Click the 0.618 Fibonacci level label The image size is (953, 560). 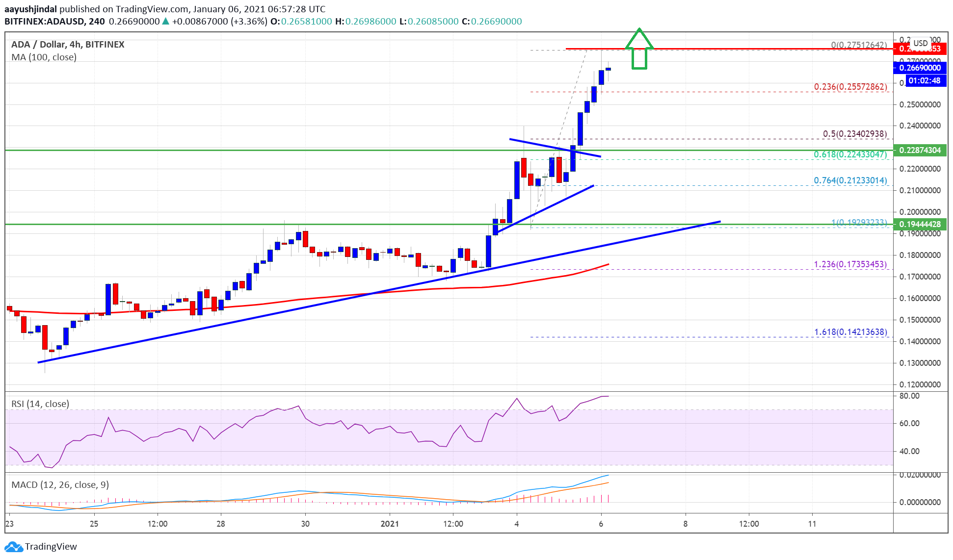click(850, 154)
